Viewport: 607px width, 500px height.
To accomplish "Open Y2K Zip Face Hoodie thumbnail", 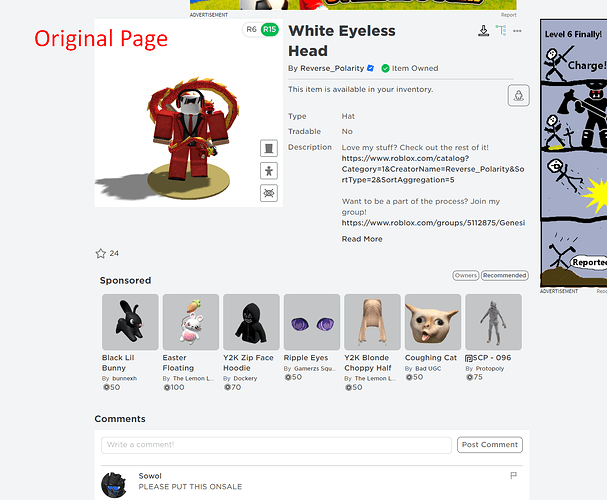I will point(251,322).
